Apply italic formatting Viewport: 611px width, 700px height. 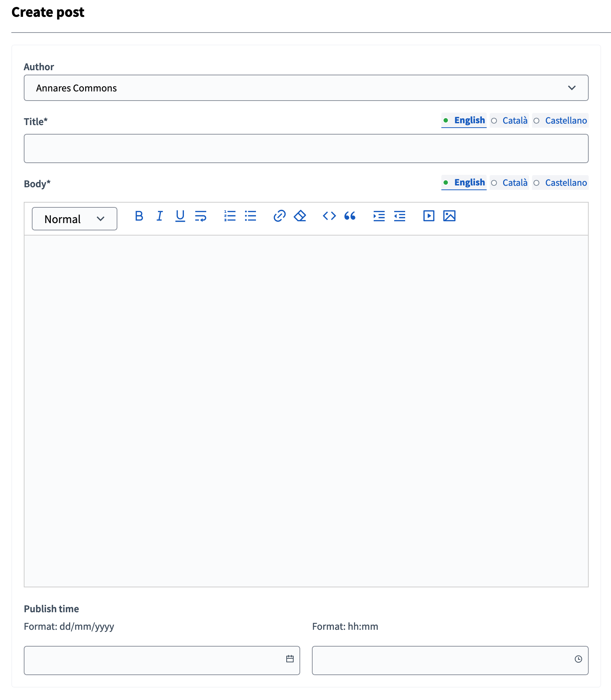tap(159, 216)
